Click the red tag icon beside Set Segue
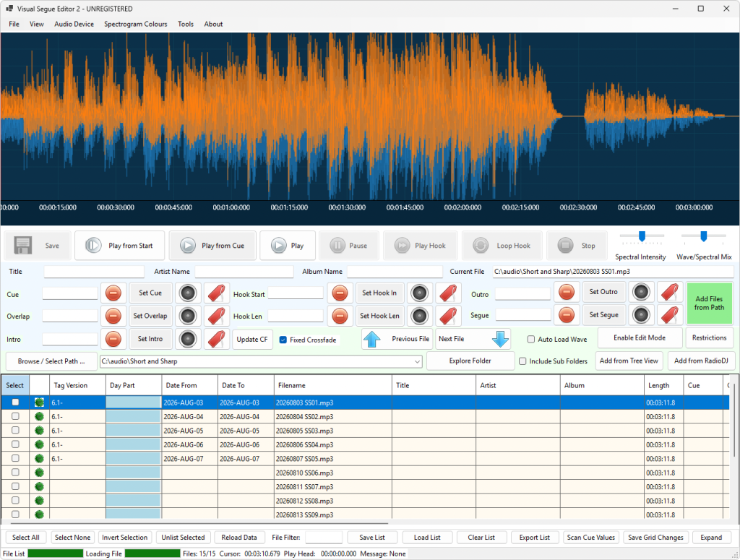 670,315
